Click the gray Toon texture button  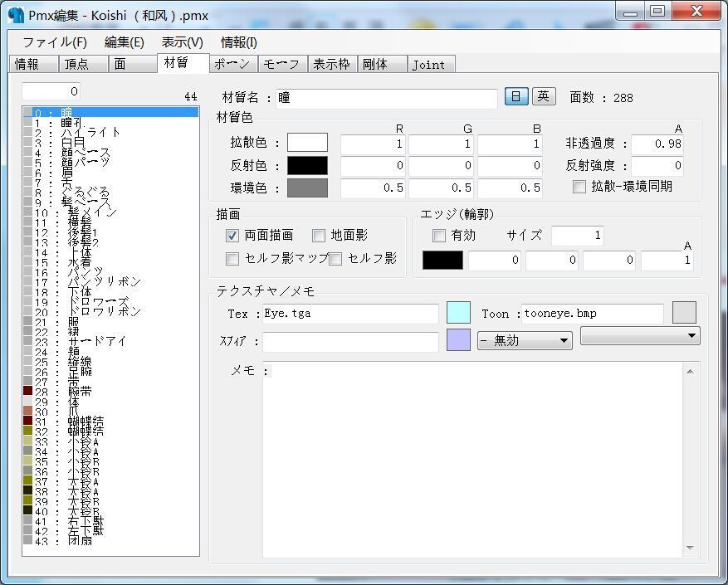pos(684,313)
